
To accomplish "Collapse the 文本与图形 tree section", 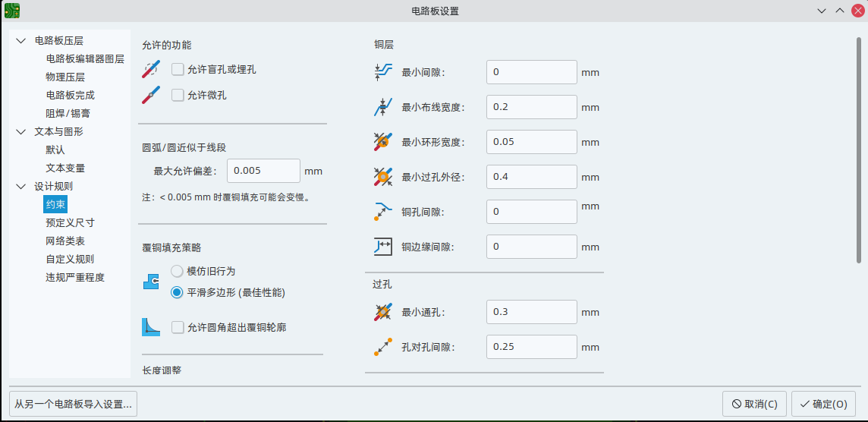I will point(20,132).
